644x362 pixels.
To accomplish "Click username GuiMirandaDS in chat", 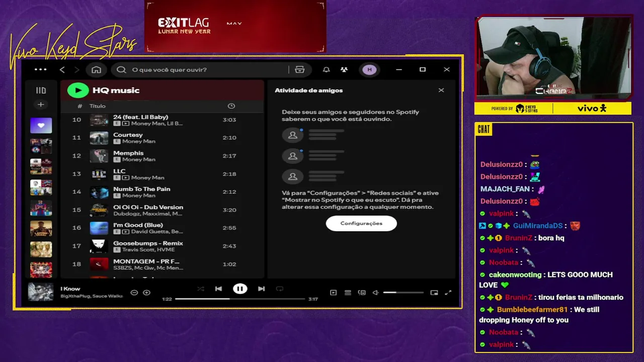I will pyautogui.click(x=538, y=226).
